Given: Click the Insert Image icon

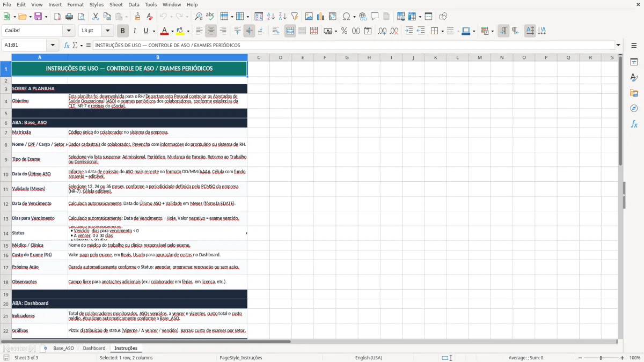Looking at the screenshot, I should 309,17.
